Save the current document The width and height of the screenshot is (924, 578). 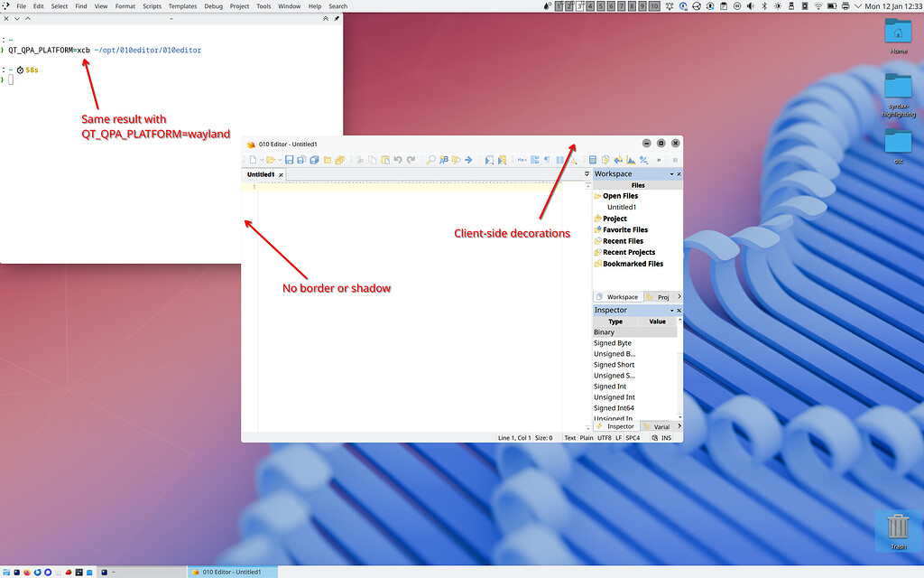[x=291, y=160]
